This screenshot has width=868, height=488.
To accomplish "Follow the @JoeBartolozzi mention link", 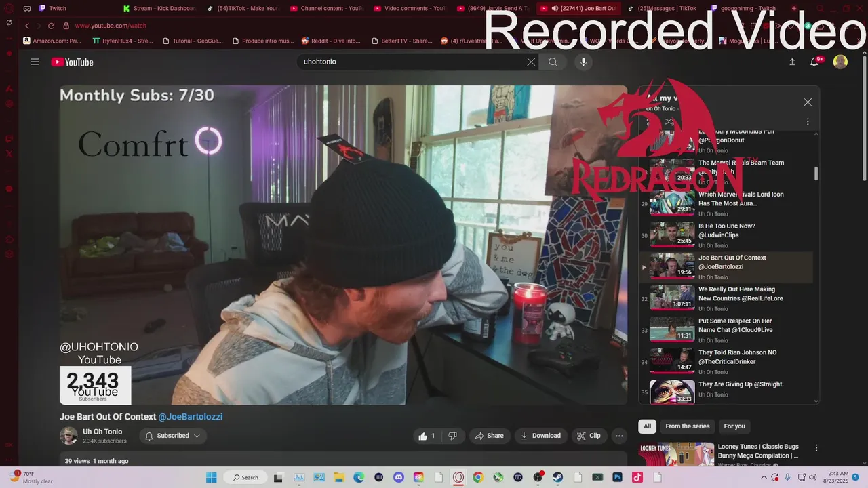I will [x=191, y=417].
